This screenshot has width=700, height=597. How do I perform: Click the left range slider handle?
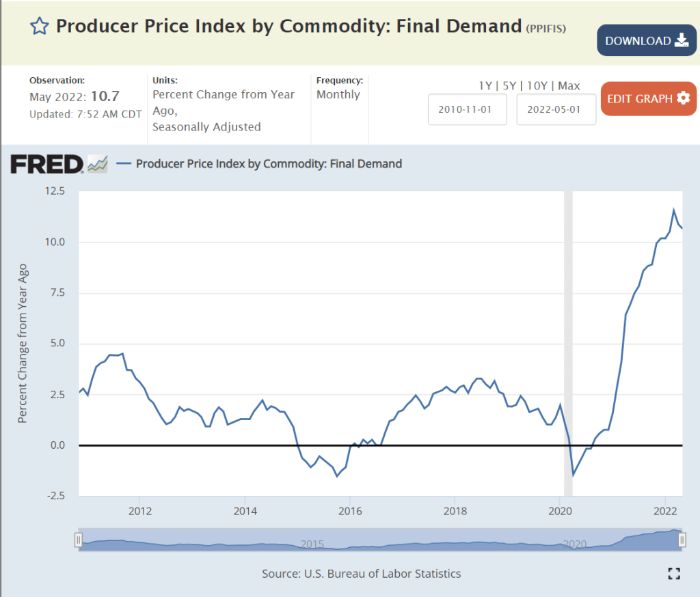click(x=79, y=540)
